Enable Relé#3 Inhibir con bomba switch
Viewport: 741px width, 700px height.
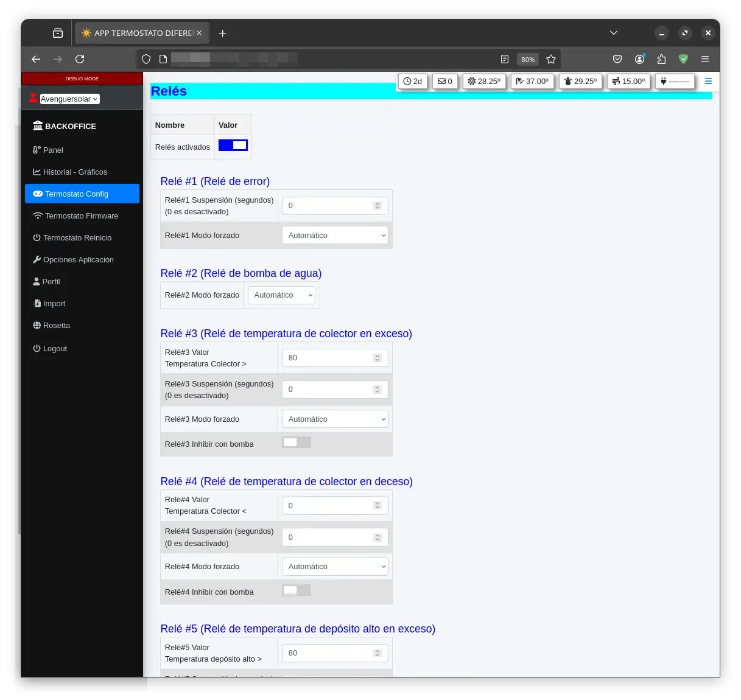297,443
